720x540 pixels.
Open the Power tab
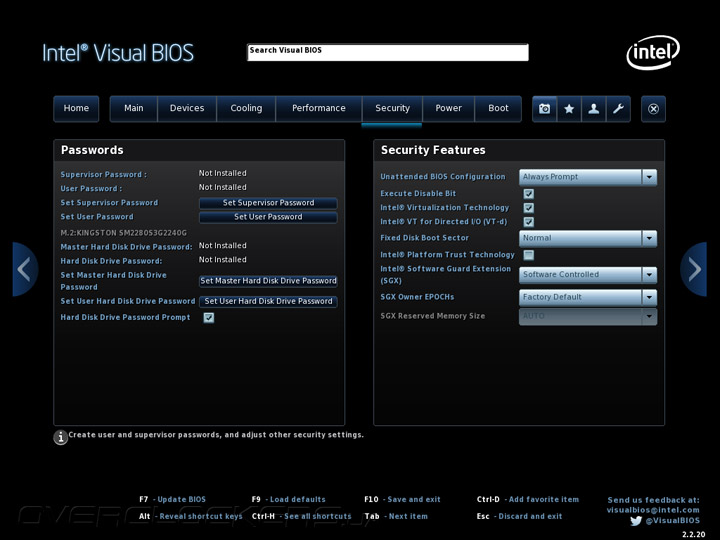coord(448,109)
